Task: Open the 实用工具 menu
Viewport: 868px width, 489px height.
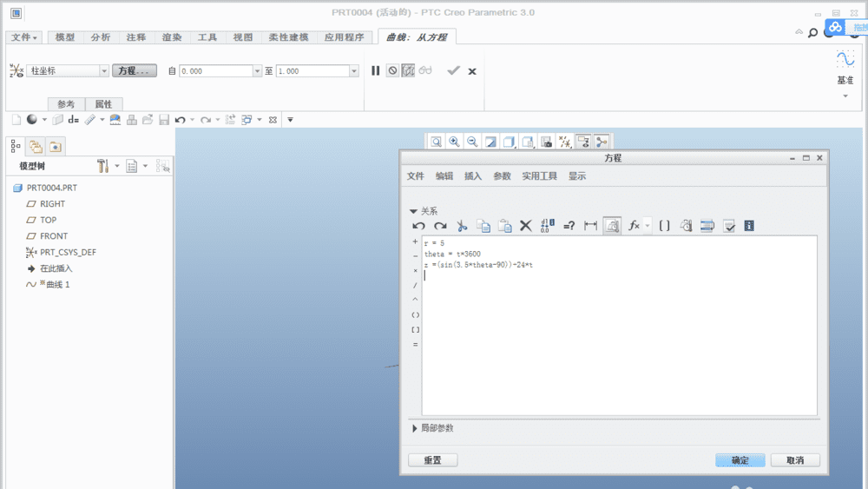Action: coord(539,176)
